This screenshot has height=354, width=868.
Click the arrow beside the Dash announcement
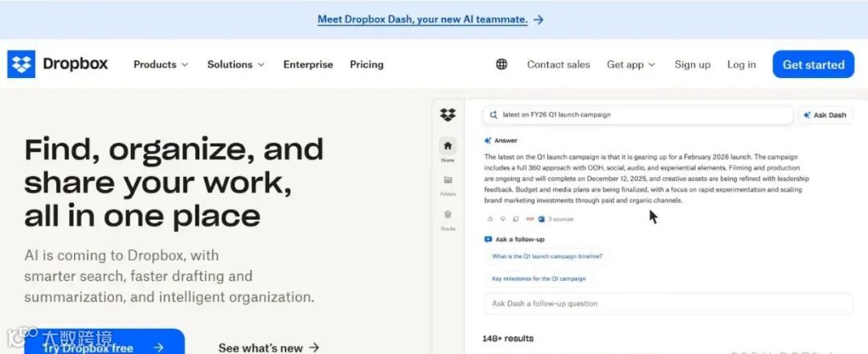coord(538,19)
